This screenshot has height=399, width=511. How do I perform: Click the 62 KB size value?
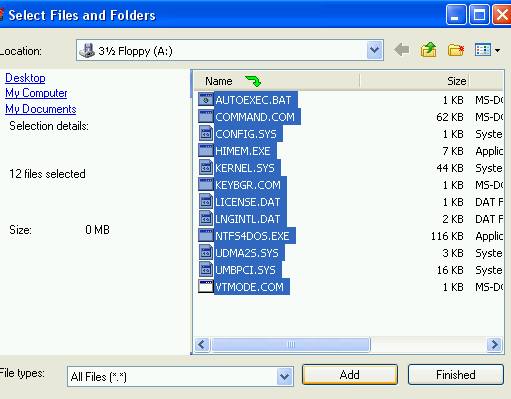(x=450, y=117)
